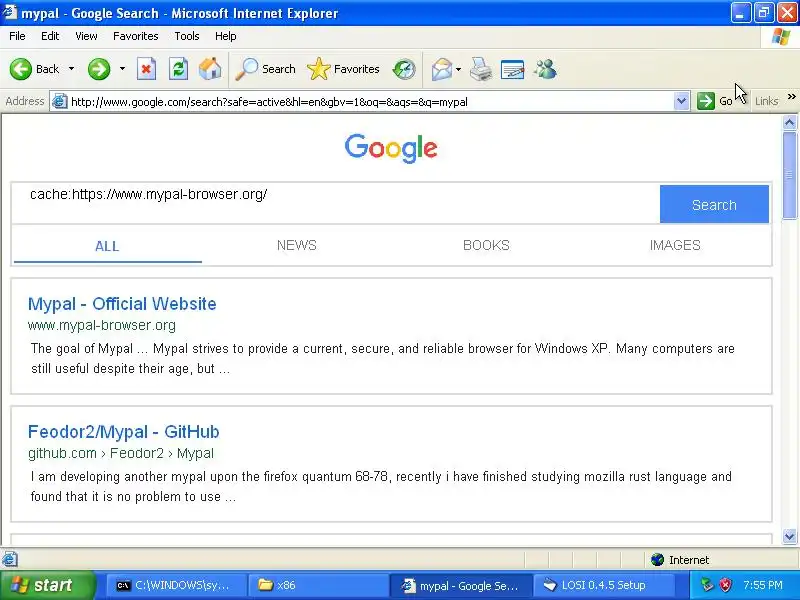Switch to the NEWS tab
This screenshot has height=600, width=800.
(x=296, y=245)
